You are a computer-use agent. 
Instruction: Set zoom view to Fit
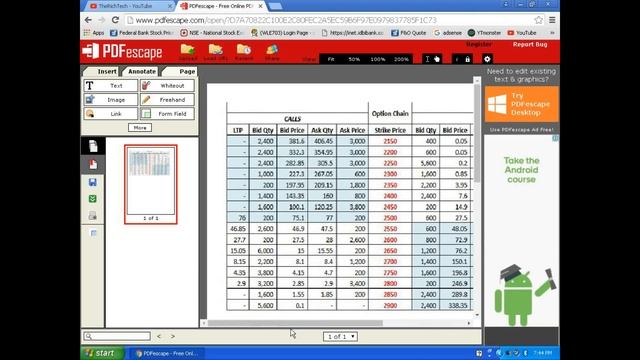pyautogui.click(x=331, y=59)
